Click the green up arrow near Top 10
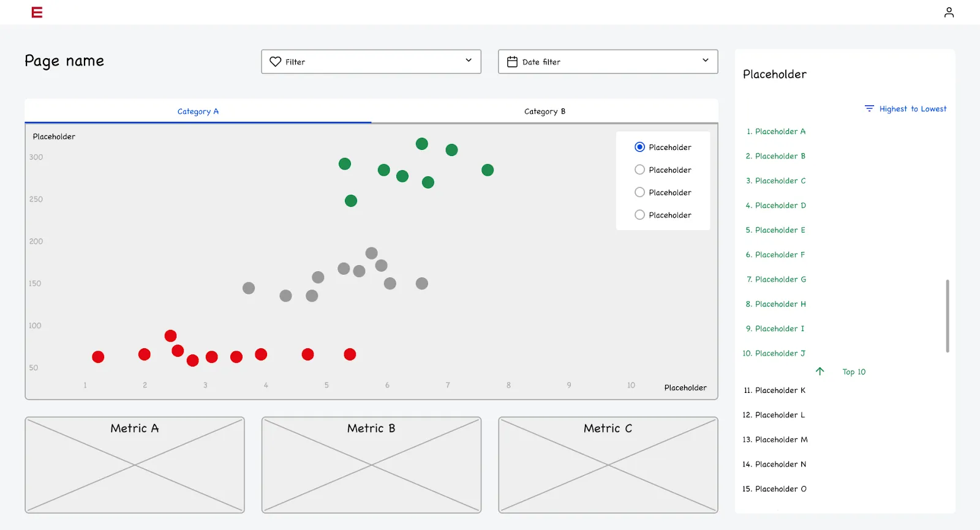Screen dimensions: 980x530 pyautogui.click(x=820, y=371)
